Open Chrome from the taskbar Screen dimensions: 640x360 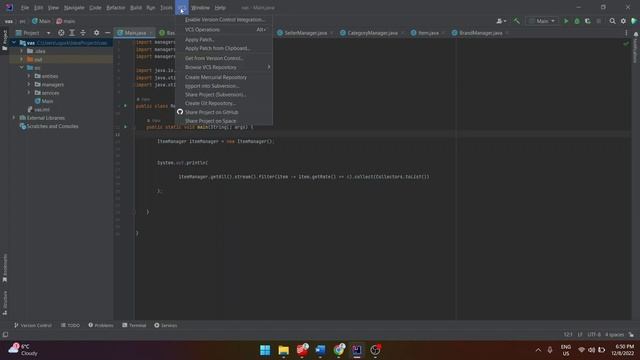tap(339, 350)
